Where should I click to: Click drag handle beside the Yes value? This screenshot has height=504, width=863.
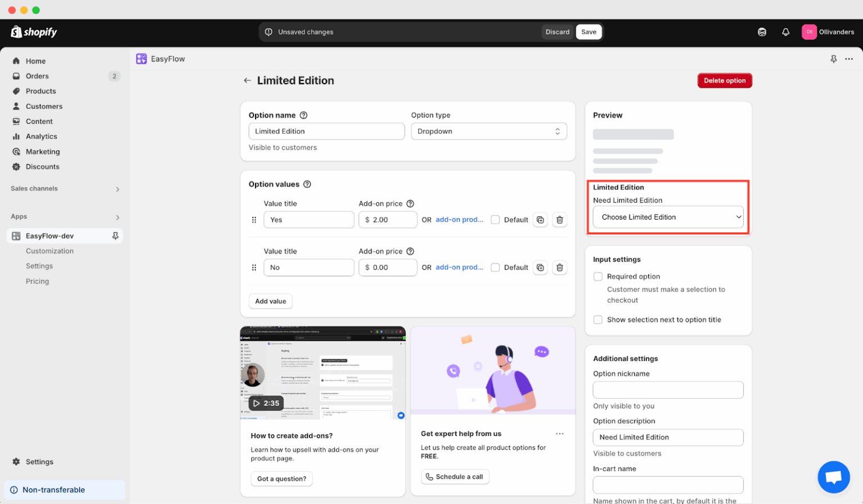click(x=254, y=220)
